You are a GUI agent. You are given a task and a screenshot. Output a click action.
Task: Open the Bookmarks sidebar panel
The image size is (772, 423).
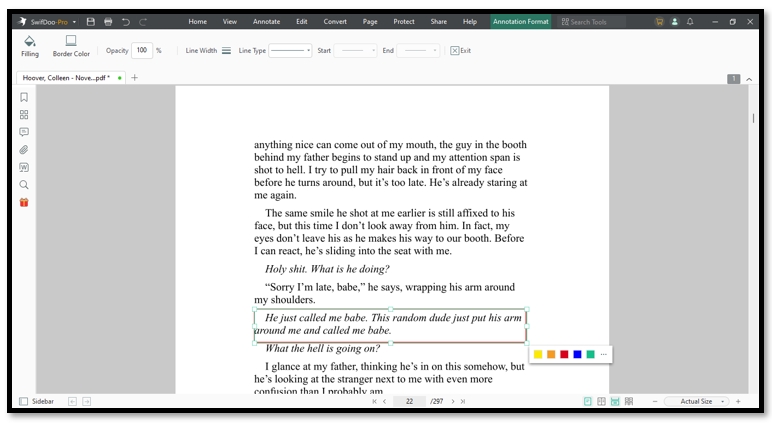[x=24, y=97]
